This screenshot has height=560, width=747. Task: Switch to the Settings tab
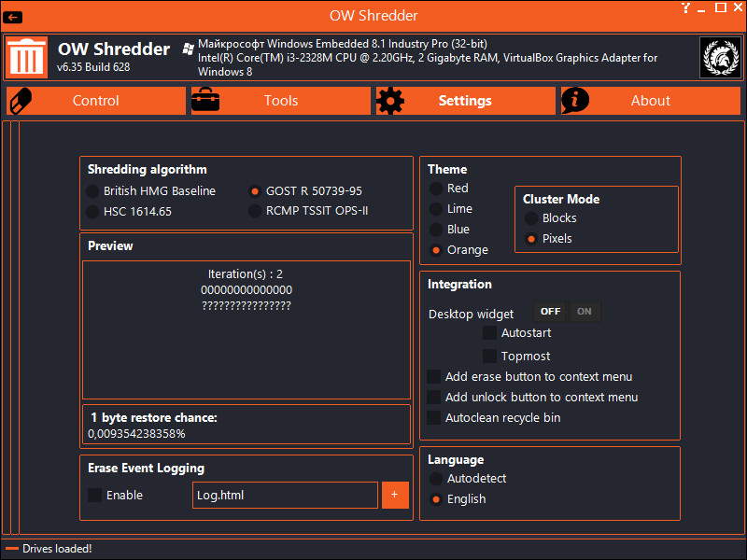465,101
